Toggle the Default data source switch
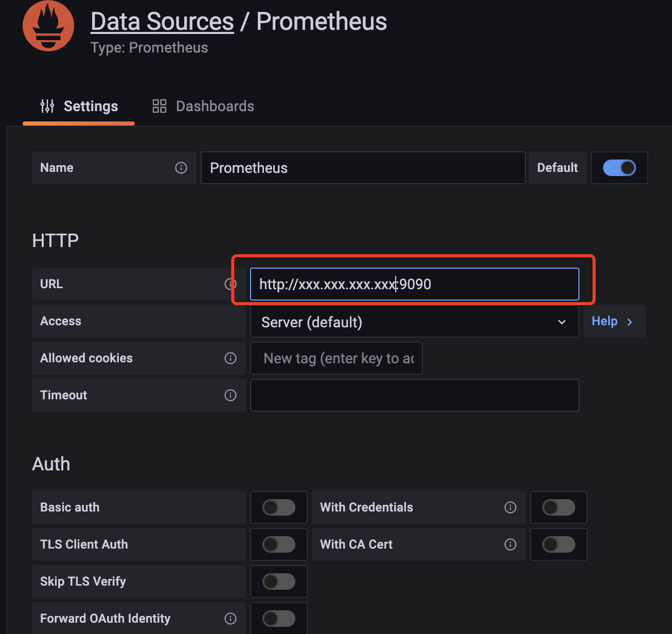Screen dimensions: 672x634 pos(619,168)
